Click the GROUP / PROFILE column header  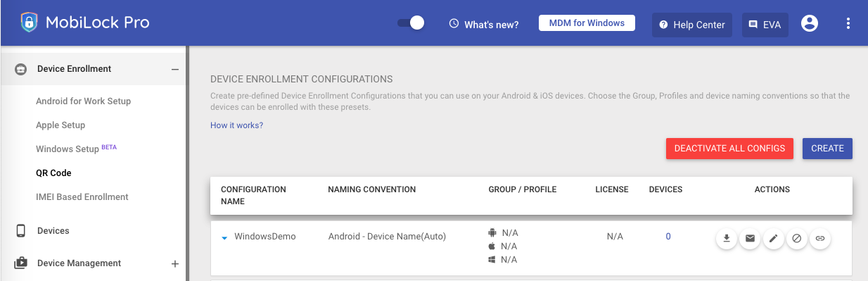pyautogui.click(x=523, y=189)
